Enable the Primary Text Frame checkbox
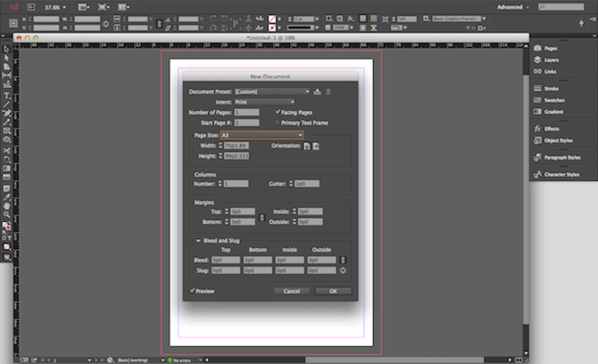This screenshot has width=598, height=364. tap(278, 122)
